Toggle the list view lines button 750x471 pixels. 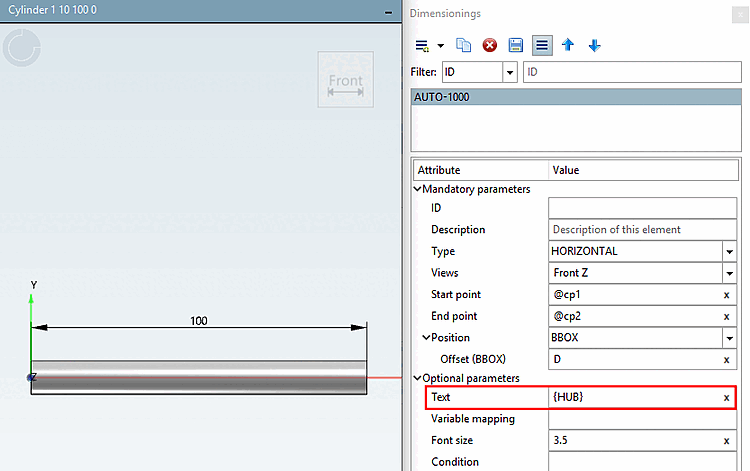tap(541, 45)
